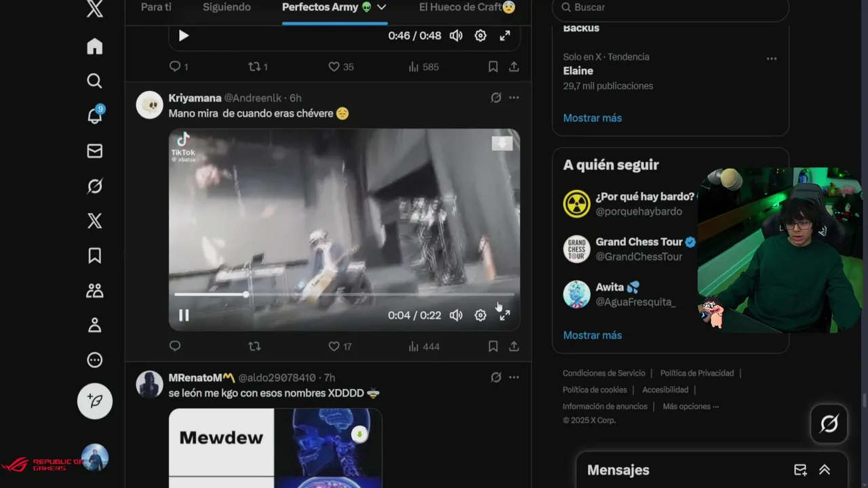Screen dimensions: 868x488
Task: Open account avatar at sidebar bottom
Action: click(x=95, y=457)
